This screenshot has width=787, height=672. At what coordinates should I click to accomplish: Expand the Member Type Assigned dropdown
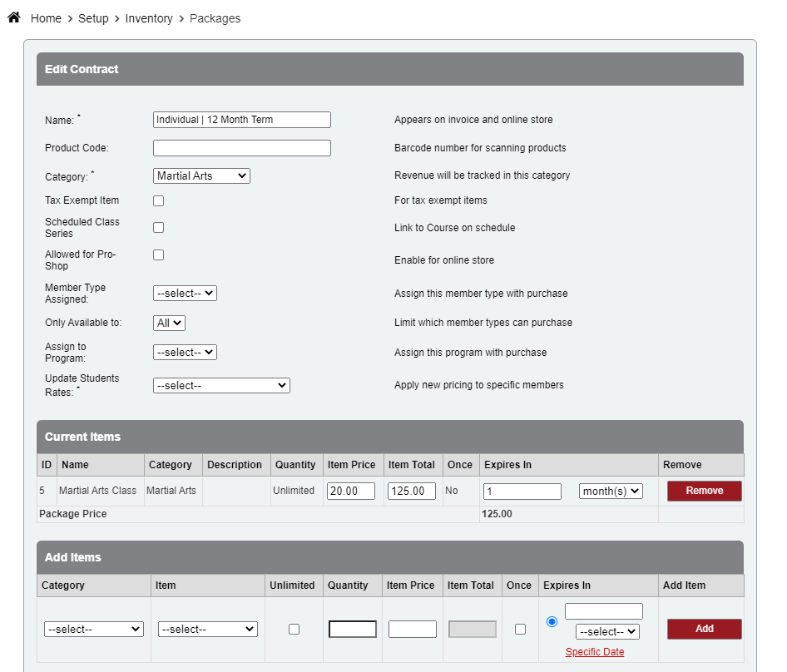185,293
